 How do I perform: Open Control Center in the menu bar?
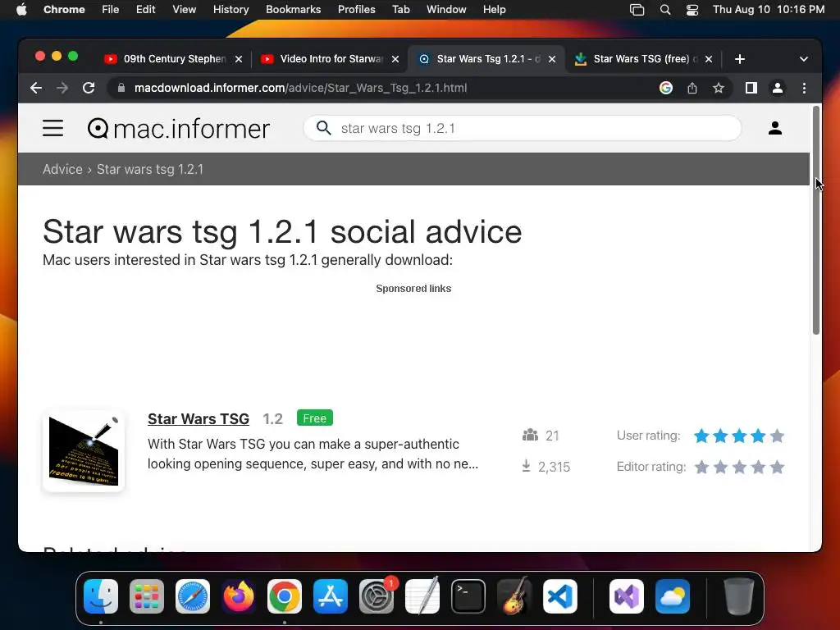pyautogui.click(x=692, y=10)
